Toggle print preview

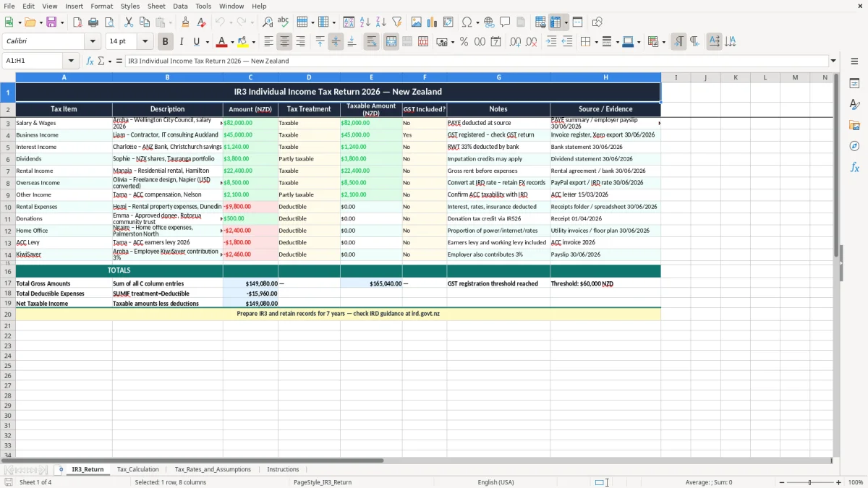[x=109, y=22]
